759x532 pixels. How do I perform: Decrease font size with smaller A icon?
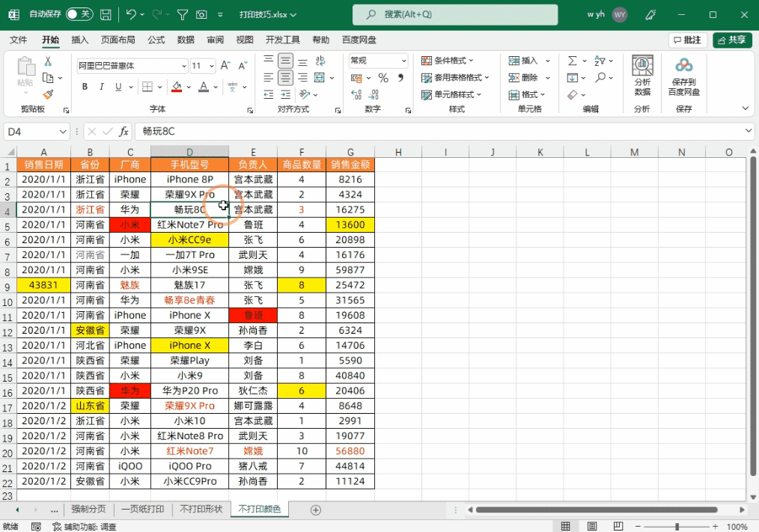coord(243,65)
